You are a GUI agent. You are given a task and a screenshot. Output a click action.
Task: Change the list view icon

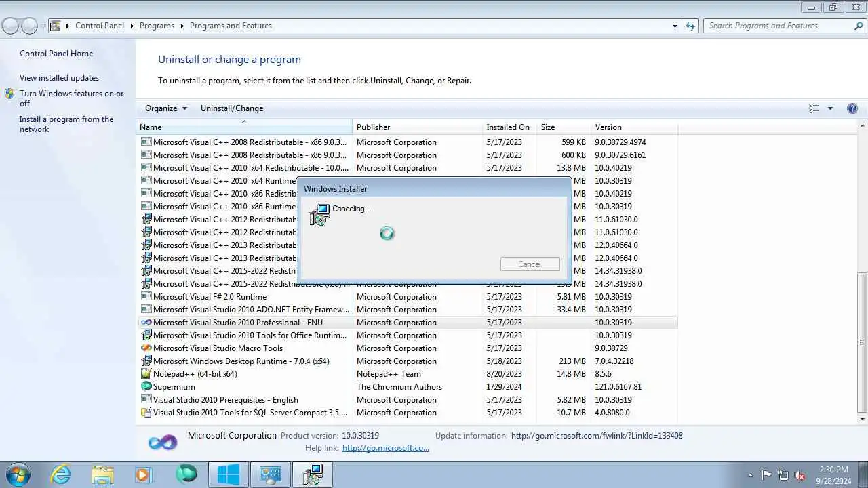click(x=814, y=108)
